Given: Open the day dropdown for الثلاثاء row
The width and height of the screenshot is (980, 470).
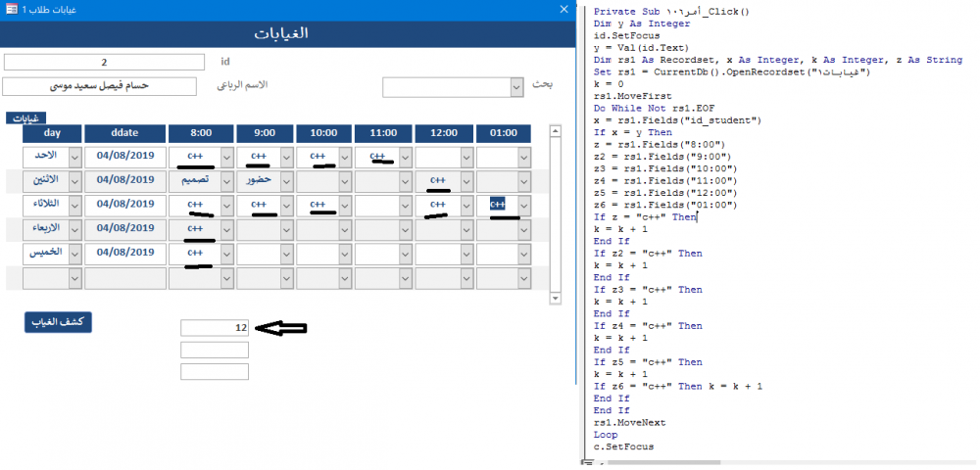Looking at the screenshot, I should click(x=75, y=206).
